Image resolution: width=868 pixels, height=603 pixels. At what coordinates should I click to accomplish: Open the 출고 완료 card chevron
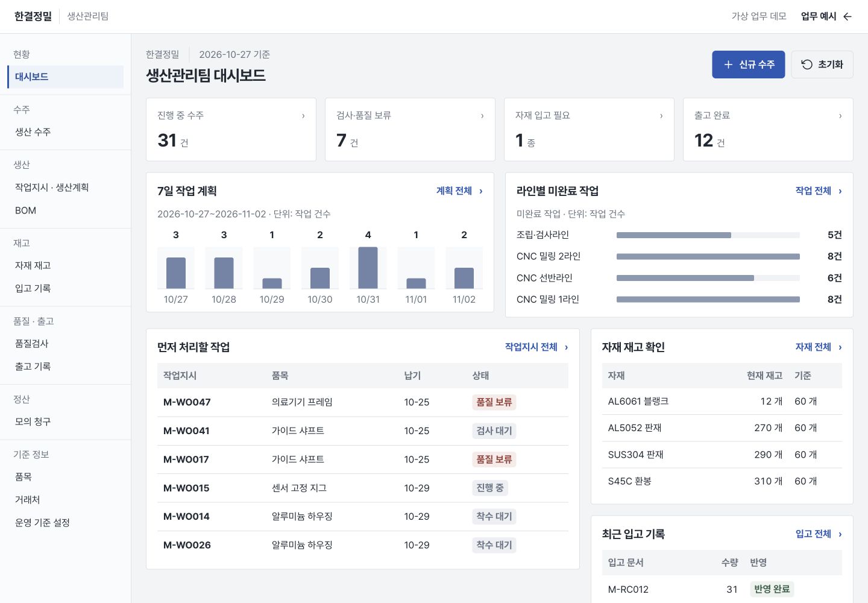[840, 116]
